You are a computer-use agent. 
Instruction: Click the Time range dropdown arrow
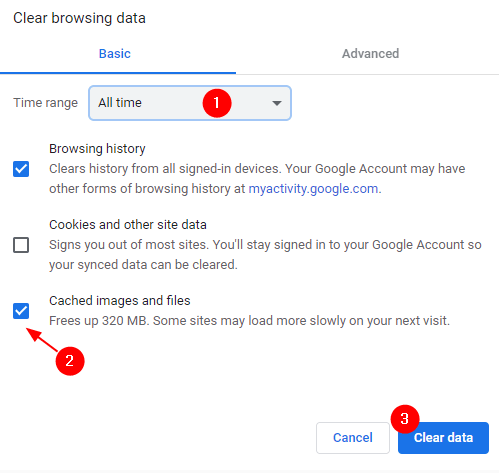point(276,103)
